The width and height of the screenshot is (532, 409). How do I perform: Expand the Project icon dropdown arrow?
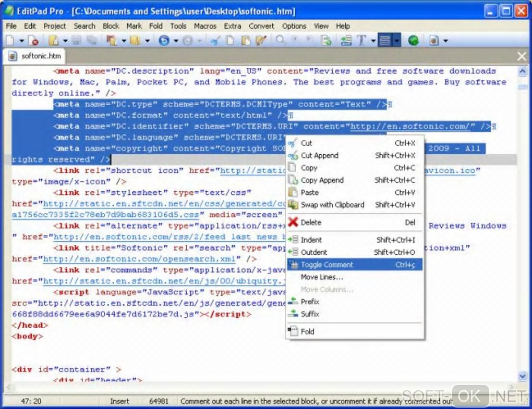point(124,41)
